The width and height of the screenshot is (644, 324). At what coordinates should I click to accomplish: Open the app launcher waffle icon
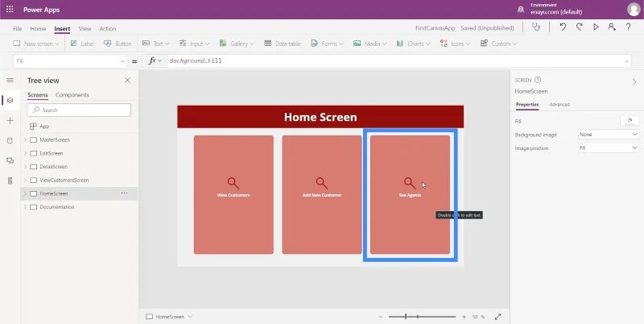(x=10, y=10)
